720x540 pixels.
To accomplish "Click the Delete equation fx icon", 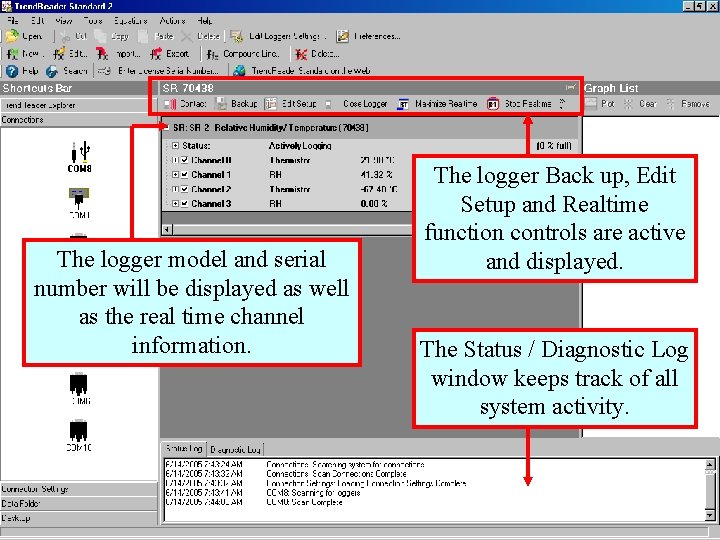I will [x=301, y=54].
